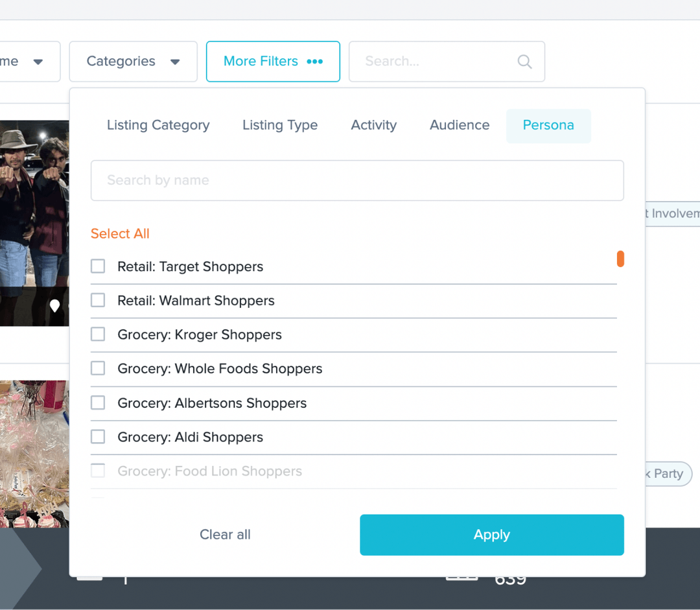Switch to the Audience tab
Image resolution: width=700 pixels, height=610 pixels.
click(460, 125)
